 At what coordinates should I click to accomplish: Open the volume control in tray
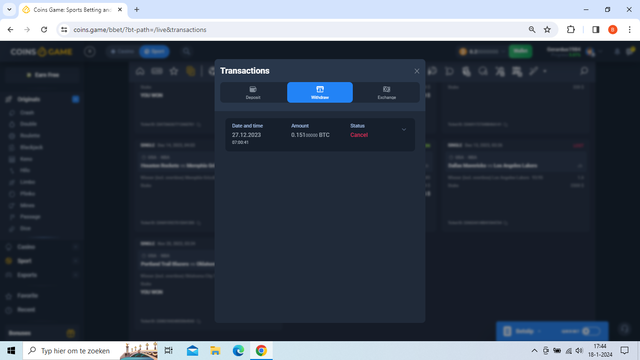tap(579, 351)
